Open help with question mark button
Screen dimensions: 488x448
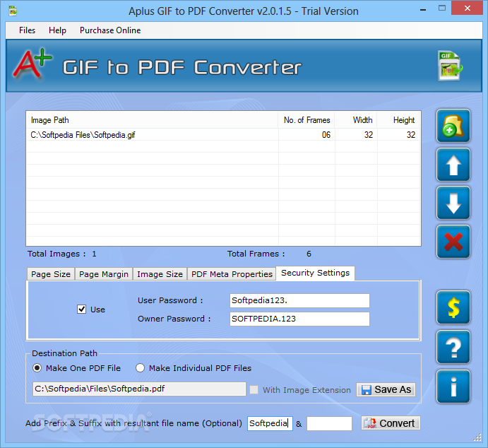[x=453, y=347]
